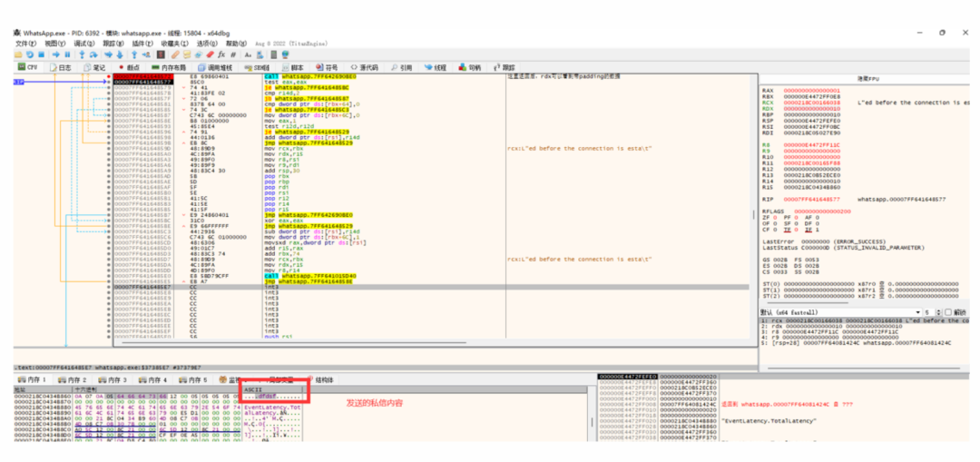Click the Check for updates globe icon
980x462 pixels.
point(286,54)
